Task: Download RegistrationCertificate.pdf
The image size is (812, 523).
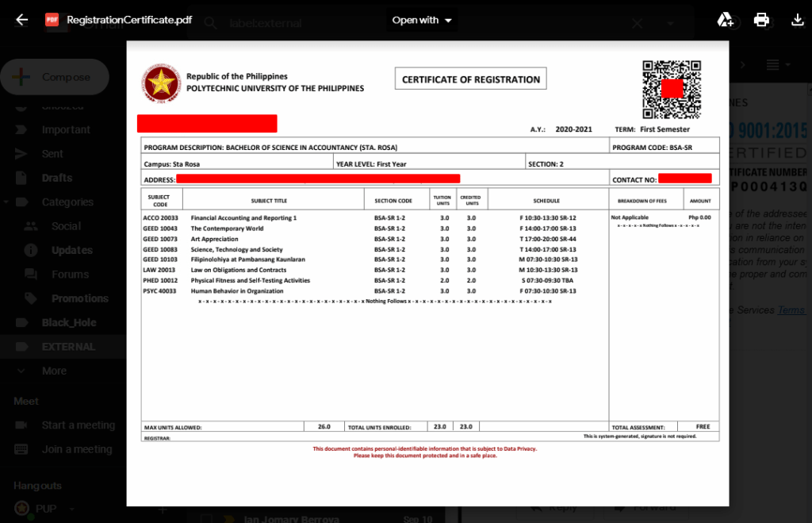Action: [797, 20]
